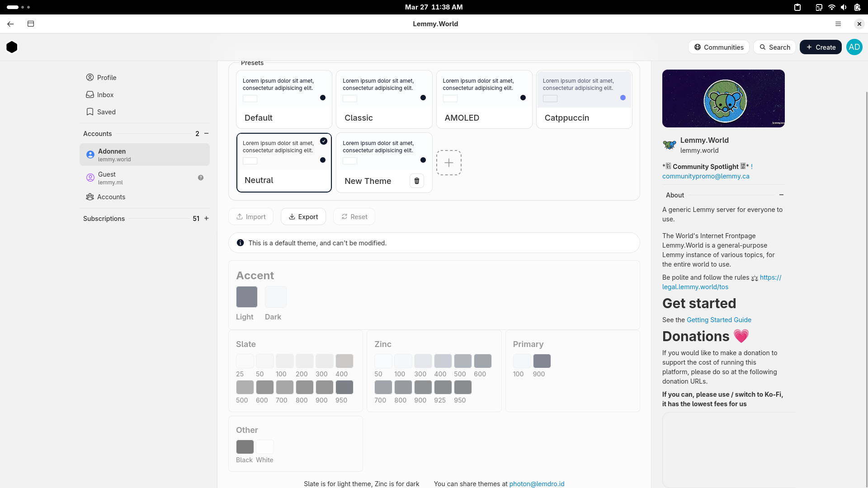Select the Catppuccin theme preset
Viewport: 868px width, 488px height.
[584, 99]
